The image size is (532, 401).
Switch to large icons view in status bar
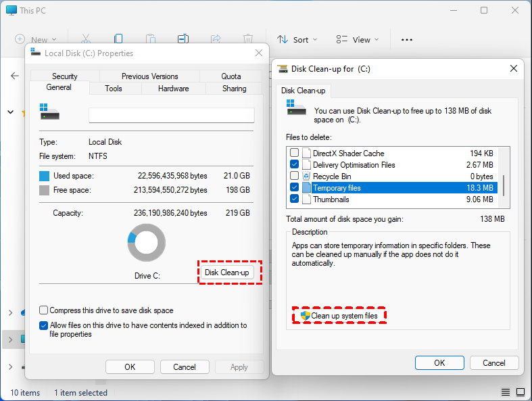coord(521,392)
